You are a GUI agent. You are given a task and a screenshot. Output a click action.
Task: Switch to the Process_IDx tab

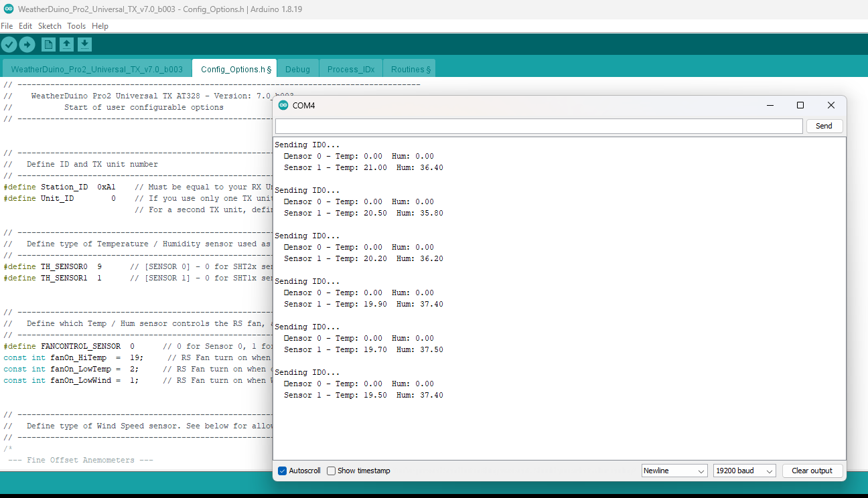click(x=350, y=69)
